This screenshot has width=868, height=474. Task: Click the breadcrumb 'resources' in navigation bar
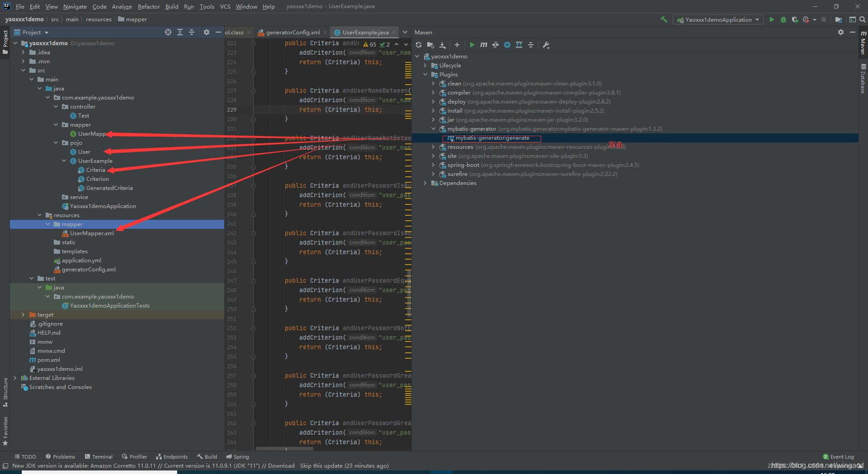coord(99,19)
